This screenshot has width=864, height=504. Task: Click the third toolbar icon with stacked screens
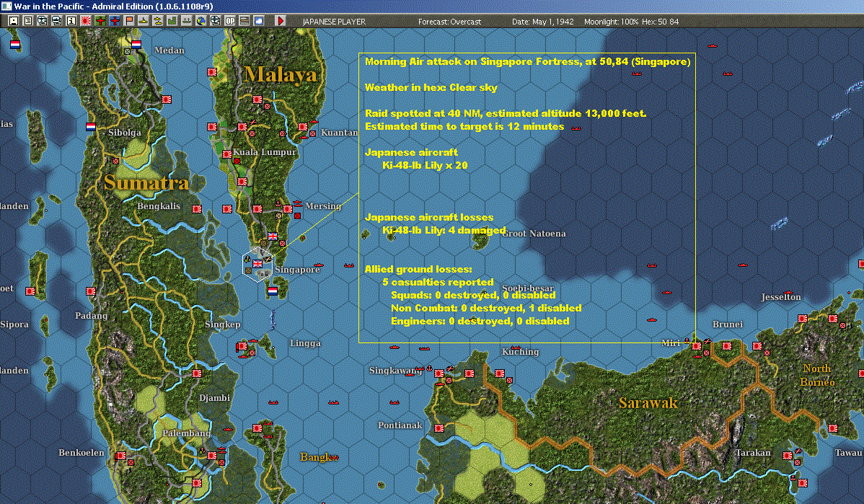[x=43, y=21]
